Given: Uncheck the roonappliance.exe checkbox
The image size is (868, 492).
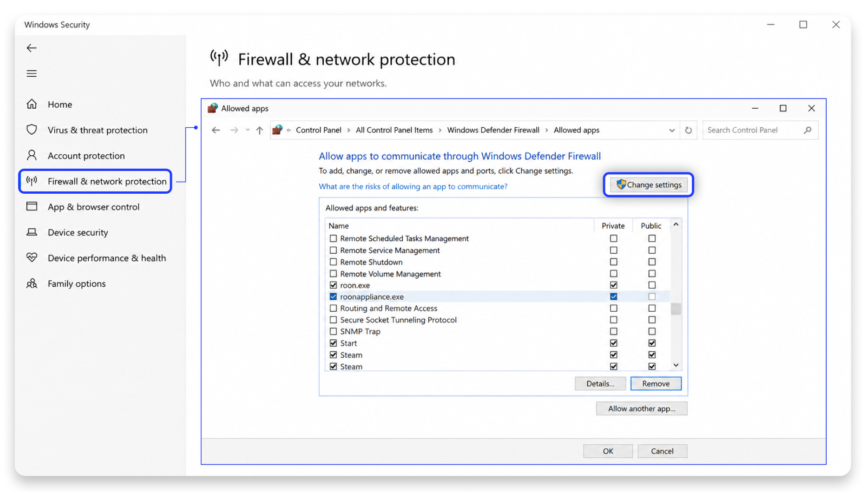Looking at the screenshot, I should pyautogui.click(x=333, y=296).
